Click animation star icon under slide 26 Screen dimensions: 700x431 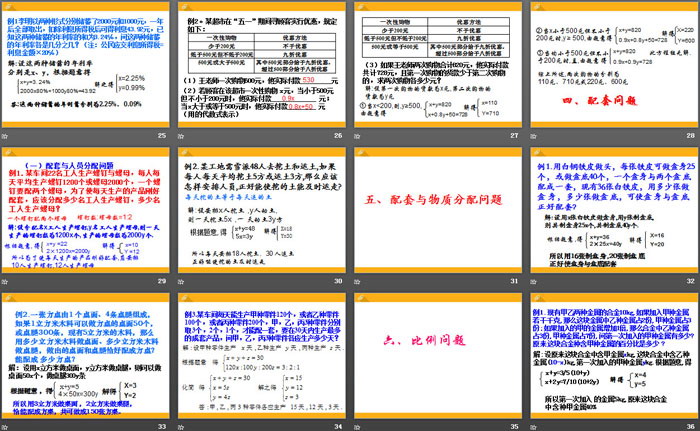click(x=181, y=136)
